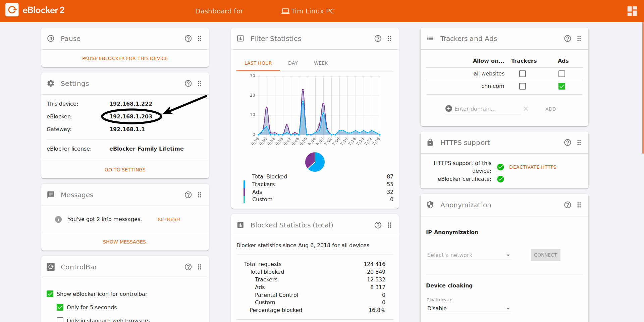Clear the domain field with X icon
Screen dimensions: 644x322
coord(526,109)
